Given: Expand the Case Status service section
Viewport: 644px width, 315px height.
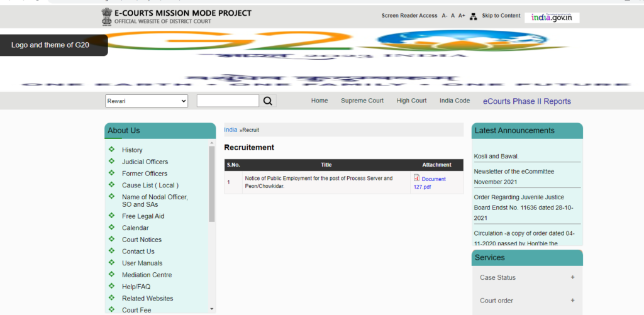Looking at the screenshot, I should 572,277.
